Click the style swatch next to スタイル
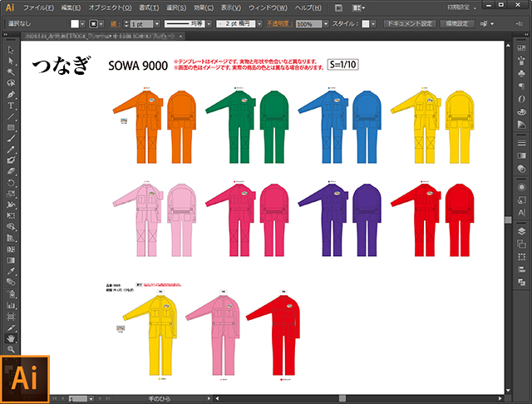This screenshot has width=532, height=404. (x=366, y=24)
